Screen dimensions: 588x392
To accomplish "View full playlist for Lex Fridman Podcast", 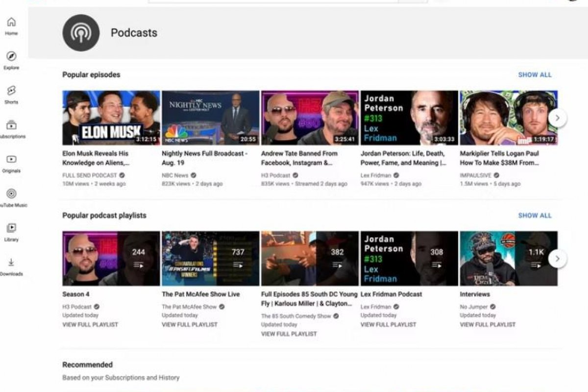I will (387, 324).
